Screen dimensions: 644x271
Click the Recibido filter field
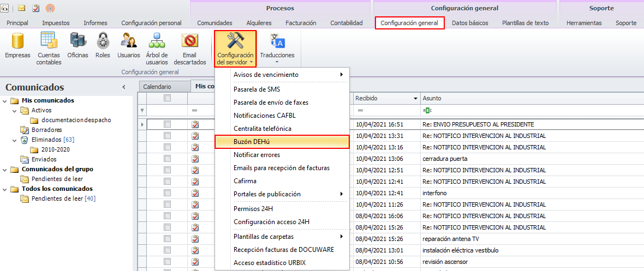tap(386, 111)
